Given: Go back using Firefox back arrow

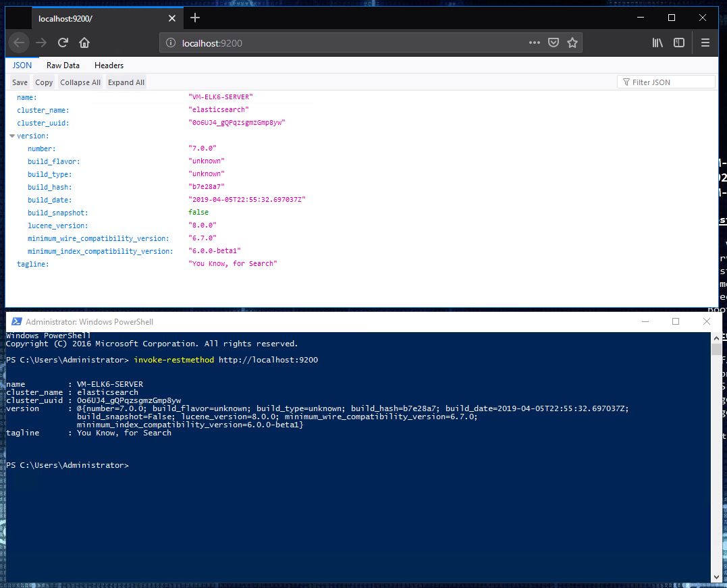Looking at the screenshot, I should [x=19, y=43].
